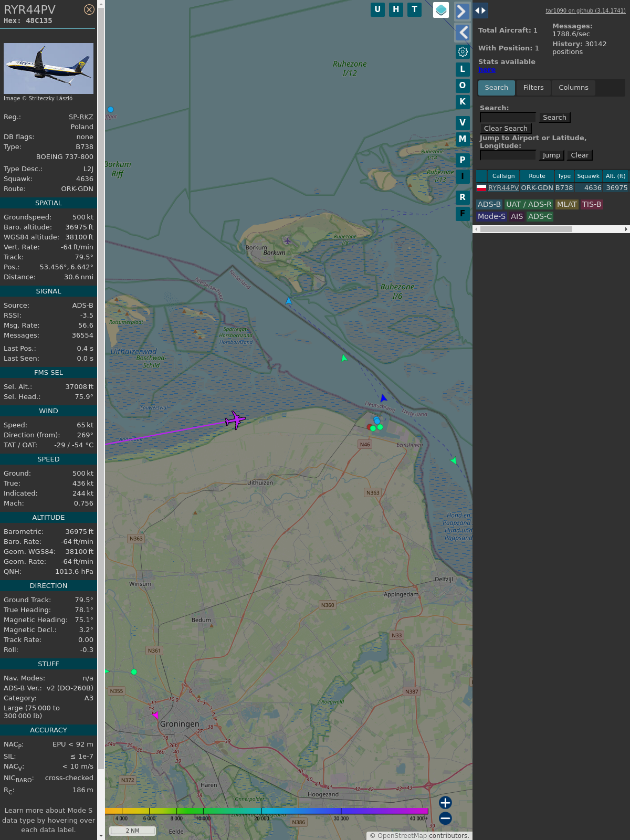Toggle the L map button
630x840 pixels.
coord(463,69)
